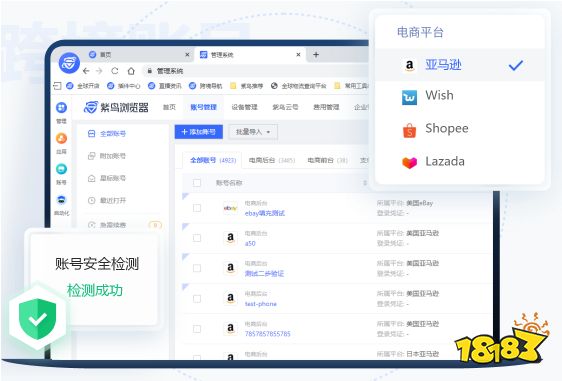Open 直播资讯 bookmark

[x=165, y=86]
